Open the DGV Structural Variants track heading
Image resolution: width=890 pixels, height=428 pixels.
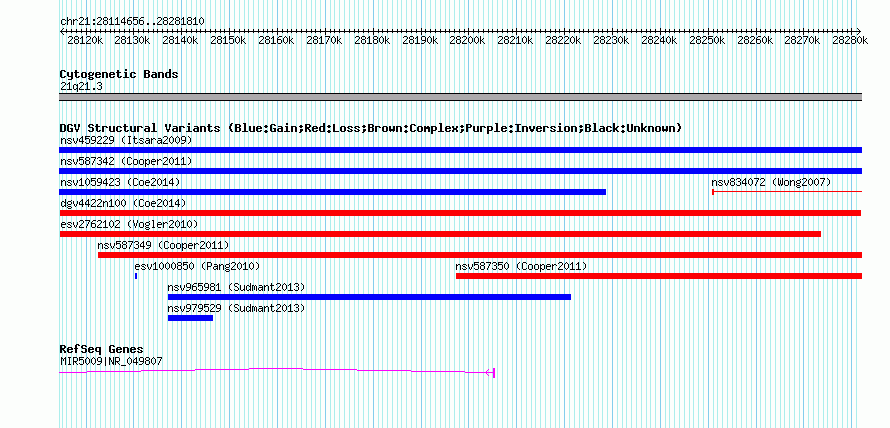[x=371, y=128]
